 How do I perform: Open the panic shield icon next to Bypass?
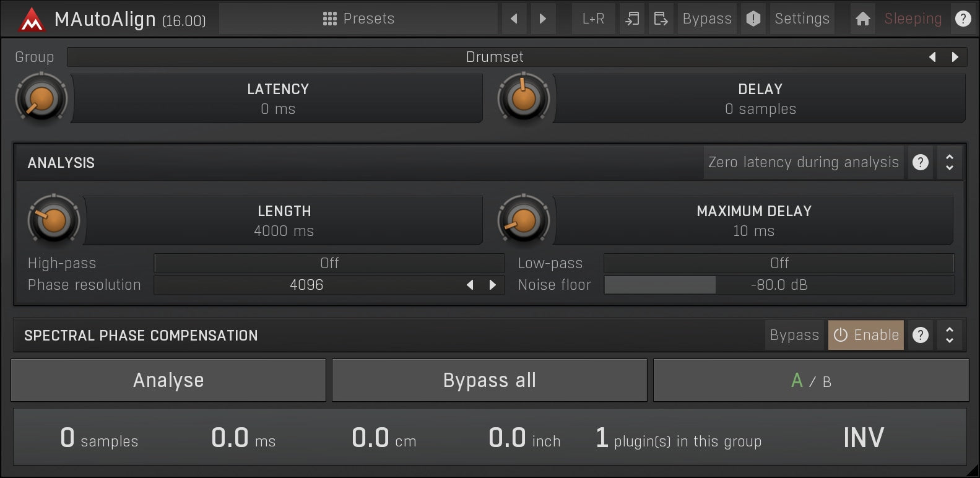click(753, 19)
